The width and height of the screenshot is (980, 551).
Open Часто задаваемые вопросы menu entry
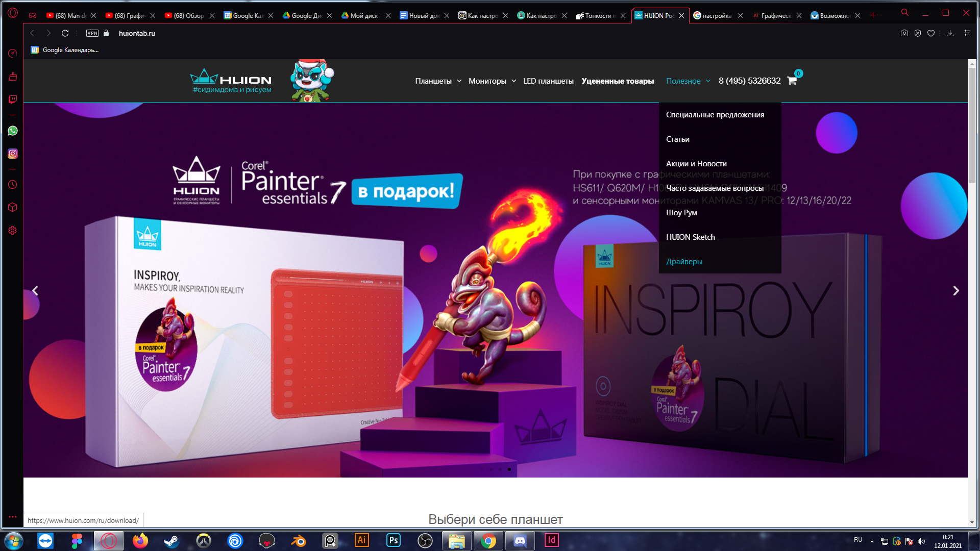pyautogui.click(x=715, y=188)
